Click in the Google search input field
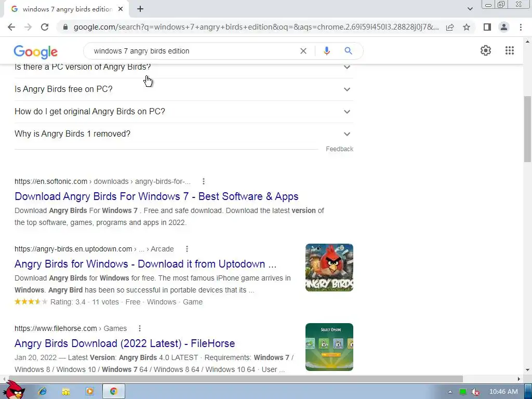Image resolution: width=532 pixels, height=399 pixels. tap(193, 51)
